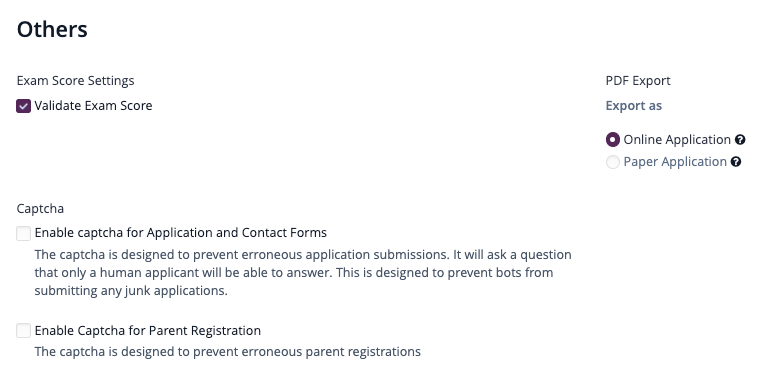Click the 'Enable Captcha for Parent Registration' label
The width and height of the screenshot is (775, 391).
148,331
